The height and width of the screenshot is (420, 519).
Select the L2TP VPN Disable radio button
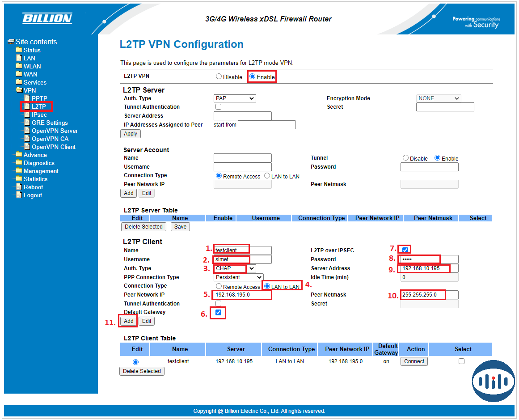pyautogui.click(x=219, y=76)
